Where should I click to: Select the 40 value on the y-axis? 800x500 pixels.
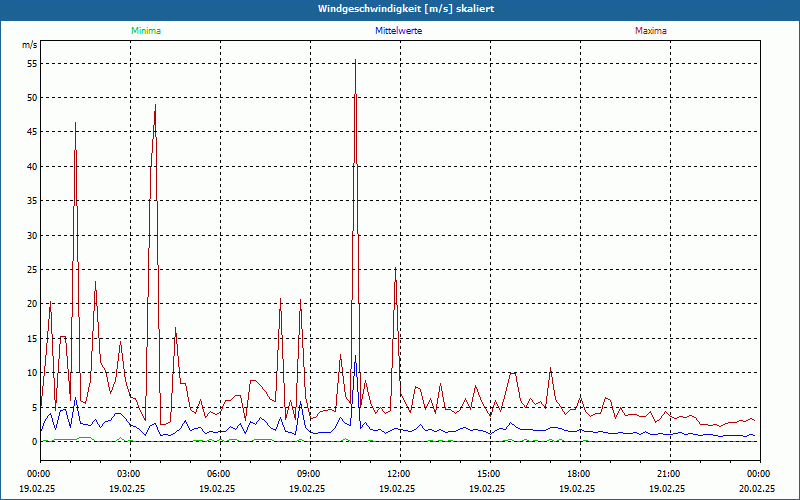point(32,167)
